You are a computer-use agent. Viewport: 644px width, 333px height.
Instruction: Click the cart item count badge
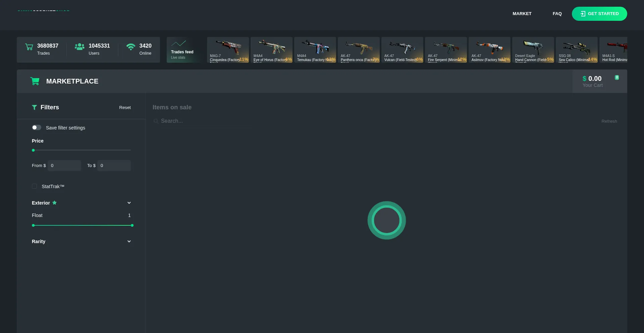(616, 77)
